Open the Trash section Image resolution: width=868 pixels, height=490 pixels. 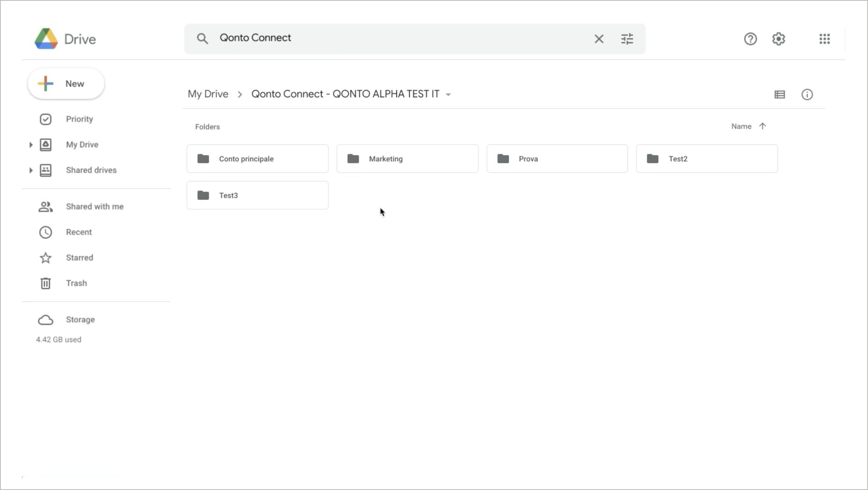tap(76, 283)
